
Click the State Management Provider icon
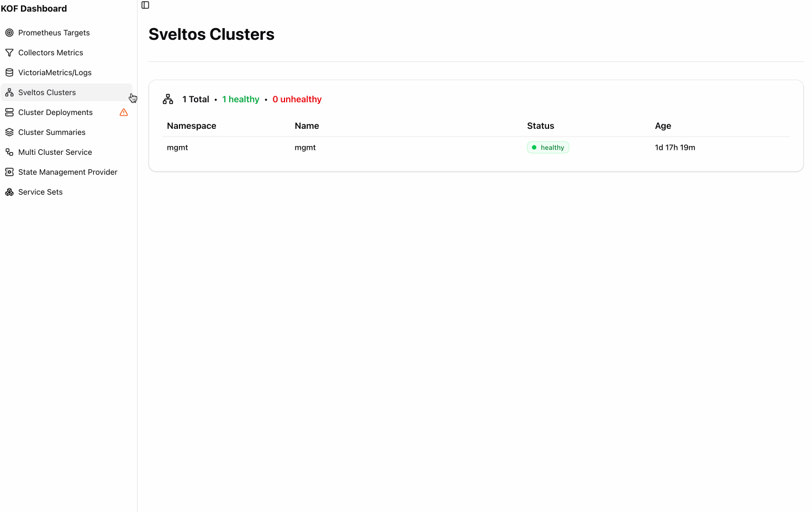click(x=9, y=171)
